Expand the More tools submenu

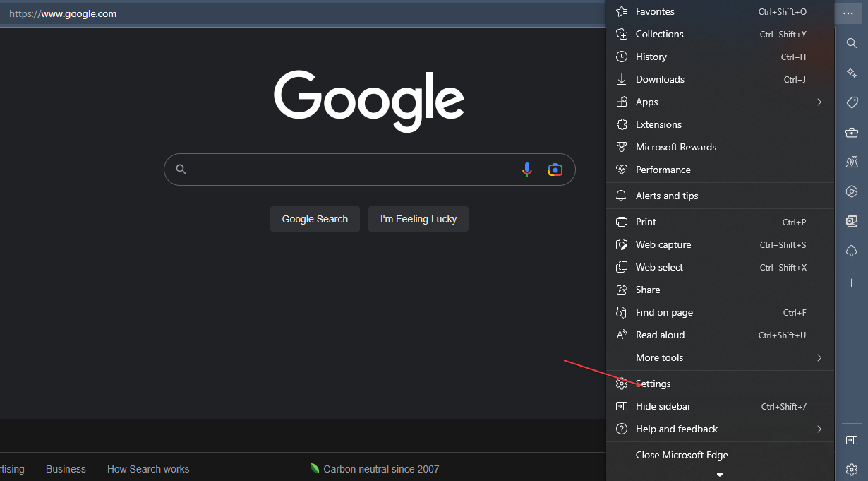720,357
